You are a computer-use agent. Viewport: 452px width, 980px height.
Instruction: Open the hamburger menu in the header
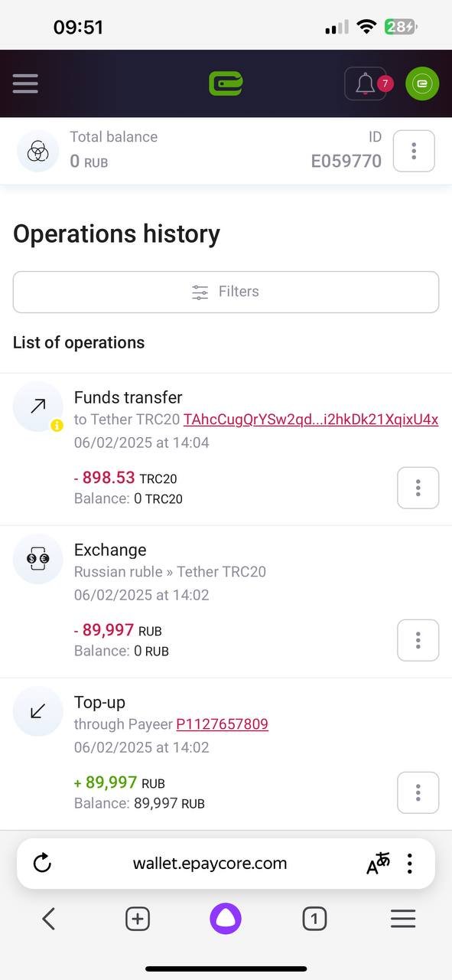(x=25, y=83)
